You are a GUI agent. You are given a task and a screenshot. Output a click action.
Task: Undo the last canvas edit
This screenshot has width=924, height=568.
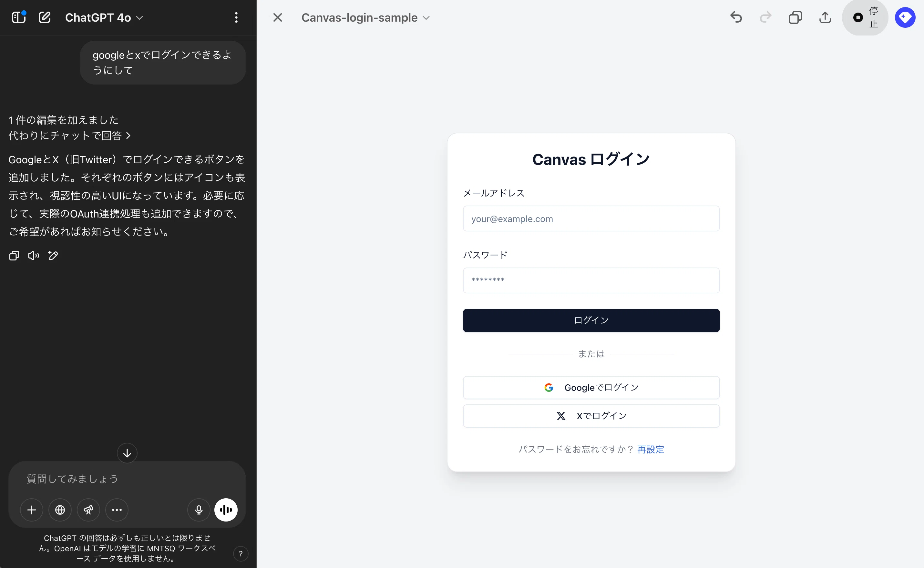(736, 17)
